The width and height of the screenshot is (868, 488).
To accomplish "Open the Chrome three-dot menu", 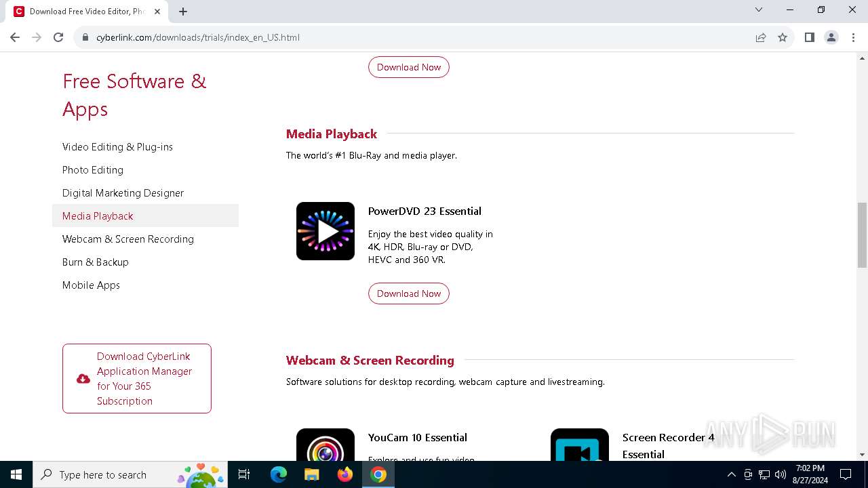I will [x=852, y=37].
